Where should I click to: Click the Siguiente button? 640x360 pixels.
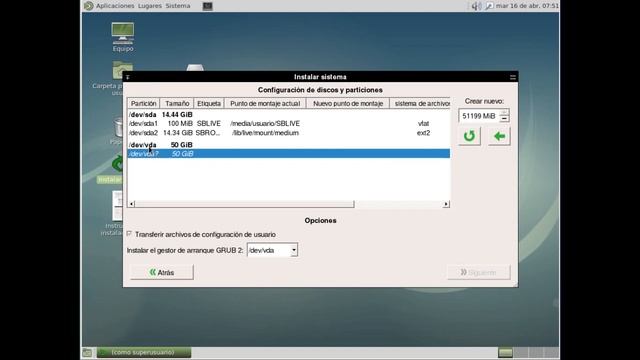[x=479, y=272]
